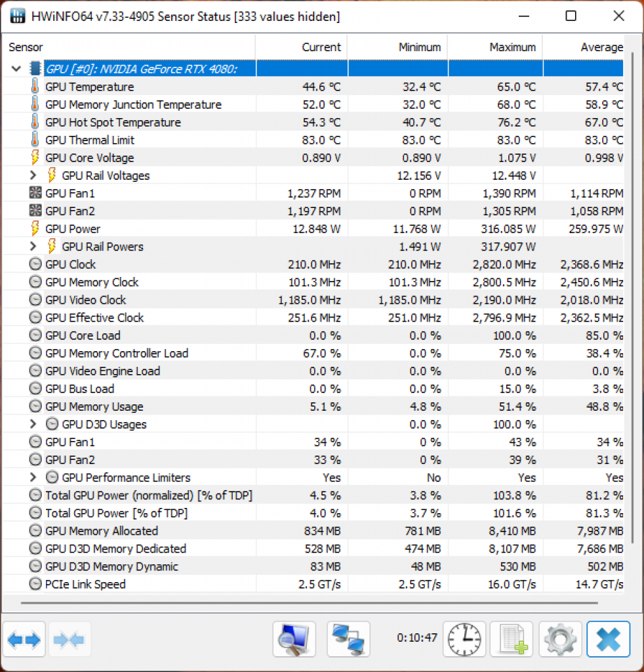
Task: Expand the GPU Rail Powers node
Action: click(33, 247)
